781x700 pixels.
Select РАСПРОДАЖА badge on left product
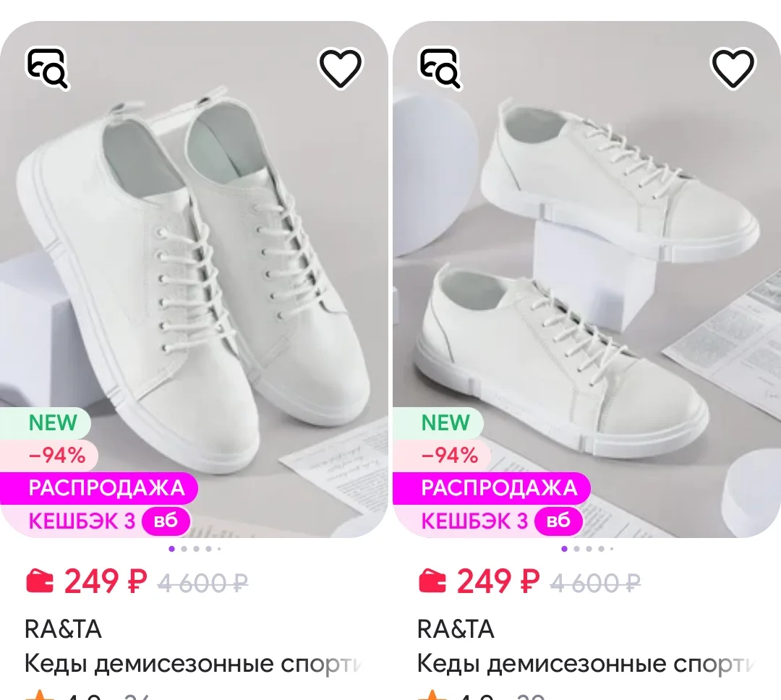coord(99,487)
